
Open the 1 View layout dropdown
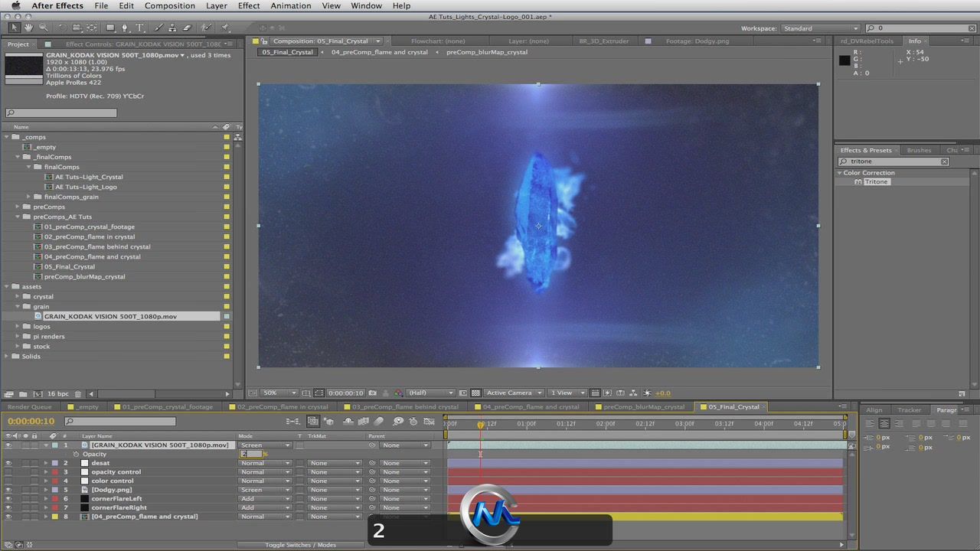pos(567,393)
